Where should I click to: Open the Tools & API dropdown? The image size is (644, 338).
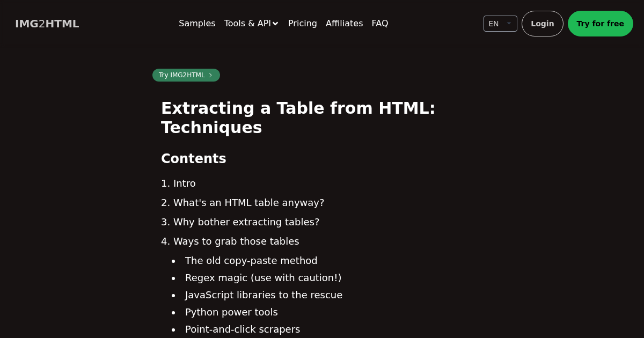click(251, 24)
